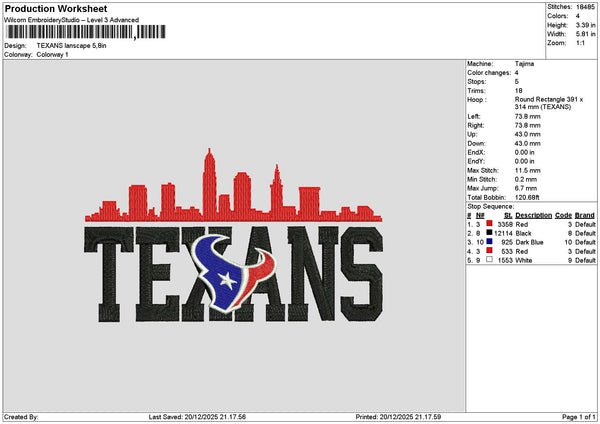The image size is (600, 424).
Task: Click the Colors value '4' in the header
Action: click(x=578, y=16)
